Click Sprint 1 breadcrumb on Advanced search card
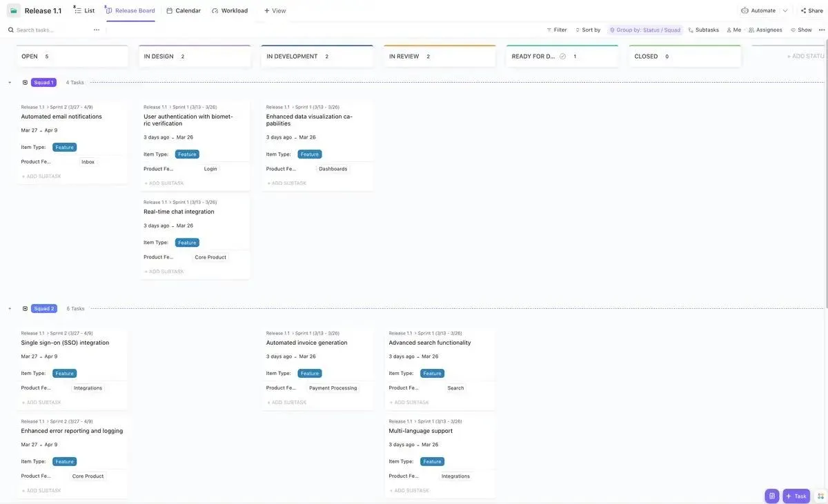 [x=440, y=333]
